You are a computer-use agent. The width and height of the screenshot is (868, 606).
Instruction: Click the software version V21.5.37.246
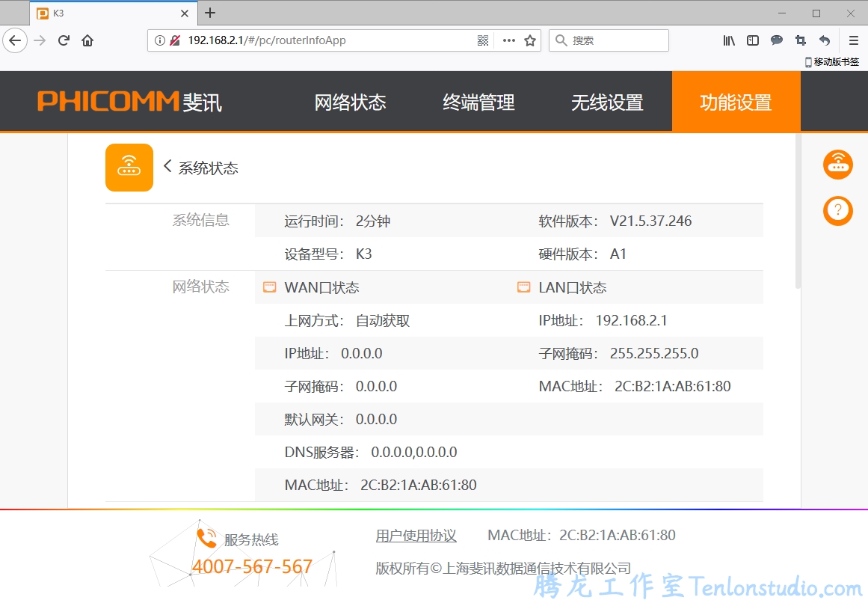click(651, 221)
